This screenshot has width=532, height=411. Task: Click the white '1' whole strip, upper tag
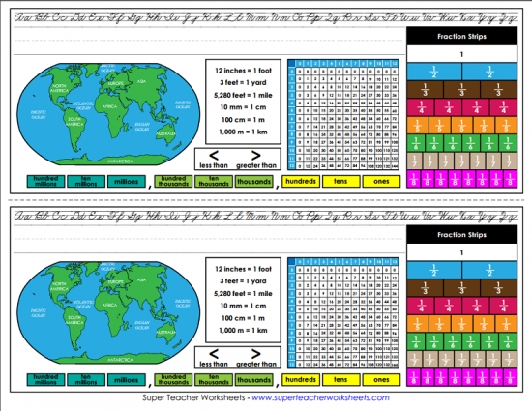[461, 54]
